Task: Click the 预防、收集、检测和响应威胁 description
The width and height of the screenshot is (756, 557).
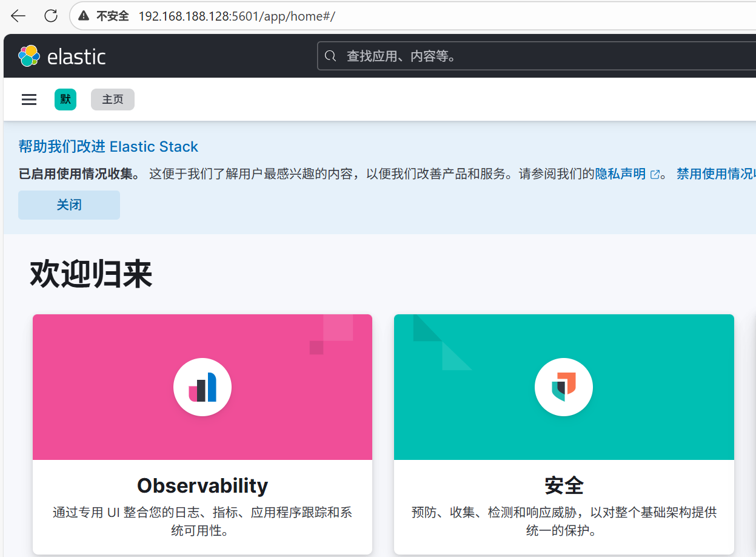Action: click(564, 522)
